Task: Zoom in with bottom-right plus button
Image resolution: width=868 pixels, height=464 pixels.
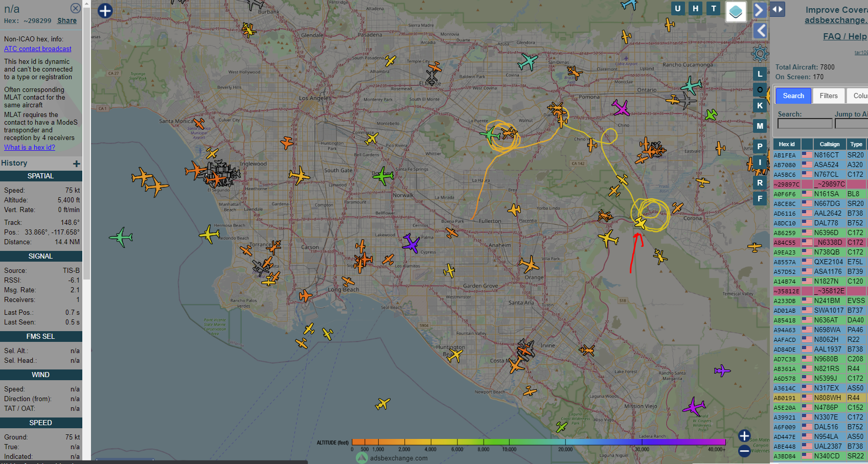Action: coord(744,435)
